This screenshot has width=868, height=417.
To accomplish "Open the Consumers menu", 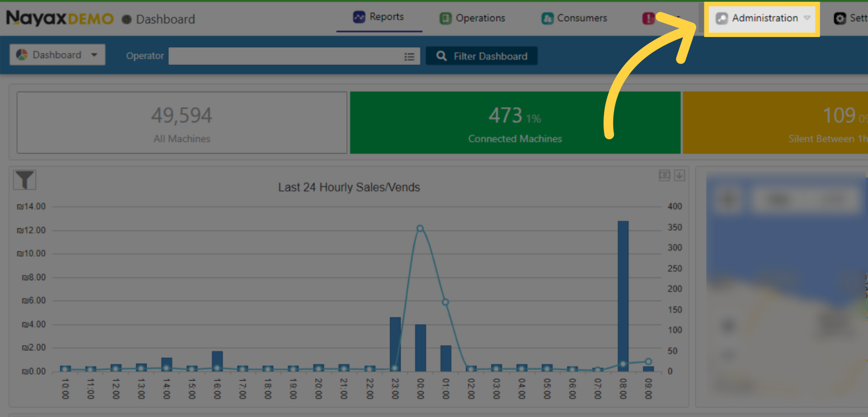I will pyautogui.click(x=575, y=18).
